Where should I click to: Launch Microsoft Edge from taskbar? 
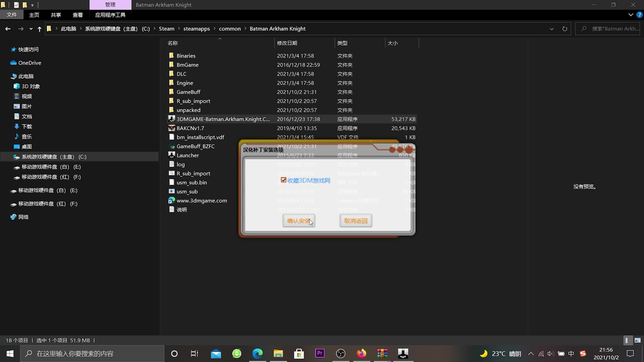pyautogui.click(x=257, y=353)
